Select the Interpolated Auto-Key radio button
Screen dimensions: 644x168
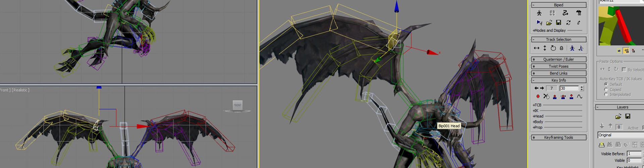tap(606, 94)
